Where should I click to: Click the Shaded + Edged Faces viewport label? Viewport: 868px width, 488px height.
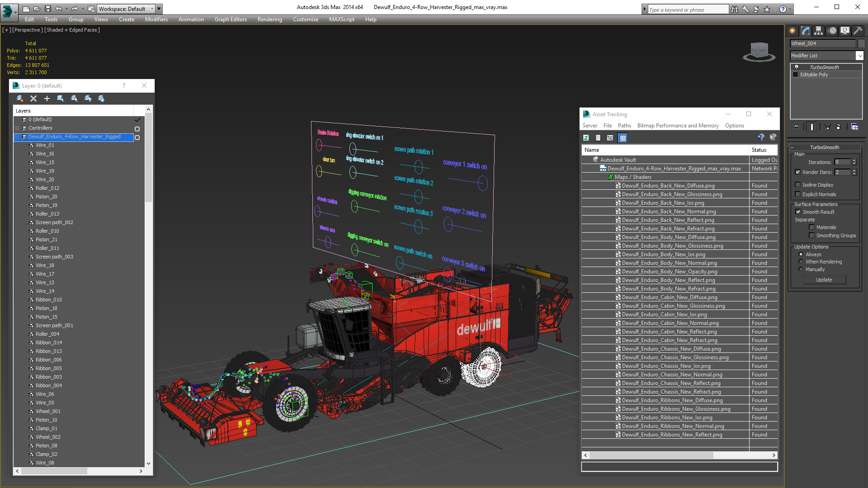pyautogui.click(x=72, y=30)
